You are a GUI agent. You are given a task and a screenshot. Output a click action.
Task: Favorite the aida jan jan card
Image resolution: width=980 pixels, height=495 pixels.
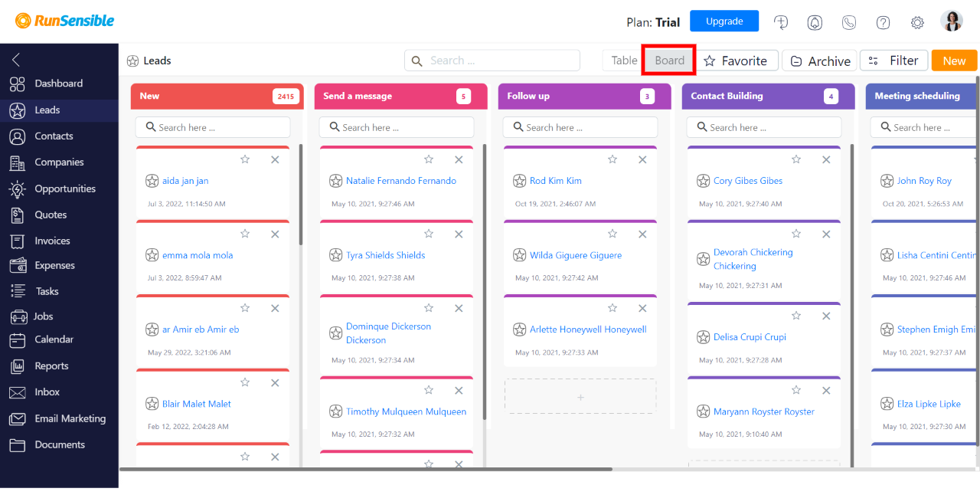pos(245,159)
